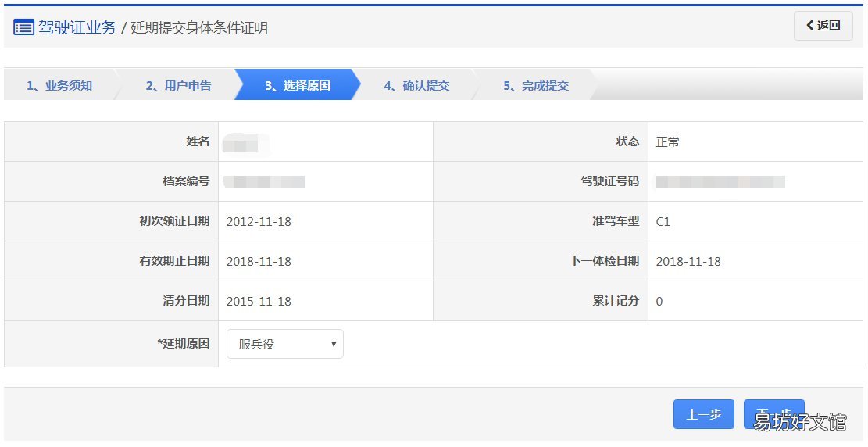Click the 驾驶证号码 label
The height and width of the screenshot is (447, 868).
point(610,181)
